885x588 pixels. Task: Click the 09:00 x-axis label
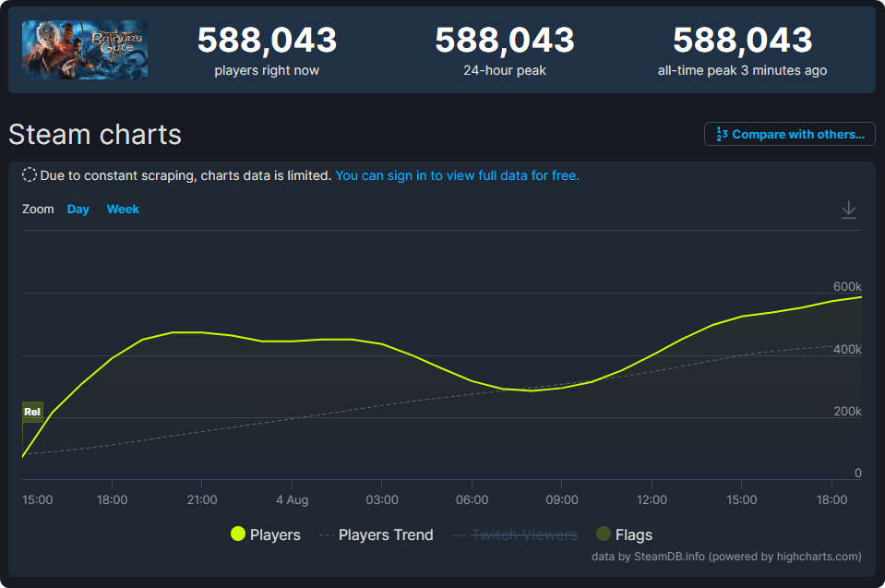click(x=562, y=500)
